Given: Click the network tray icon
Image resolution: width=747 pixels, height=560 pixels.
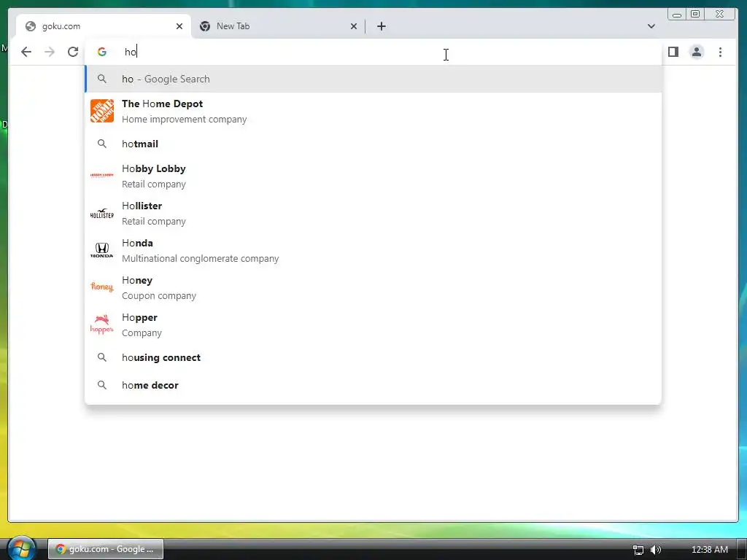Looking at the screenshot, I should pos(638,550).
